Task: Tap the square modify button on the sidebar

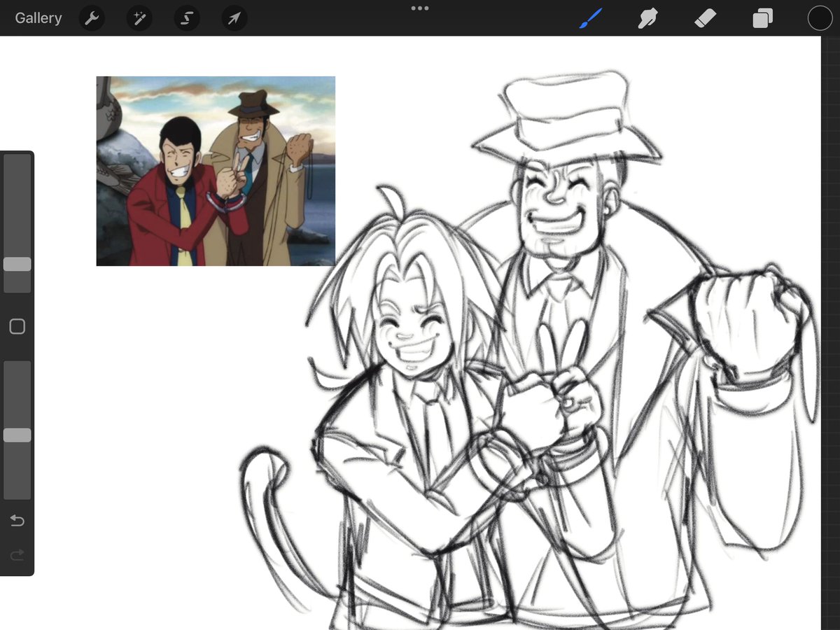Action: click(x=17, y=326)
